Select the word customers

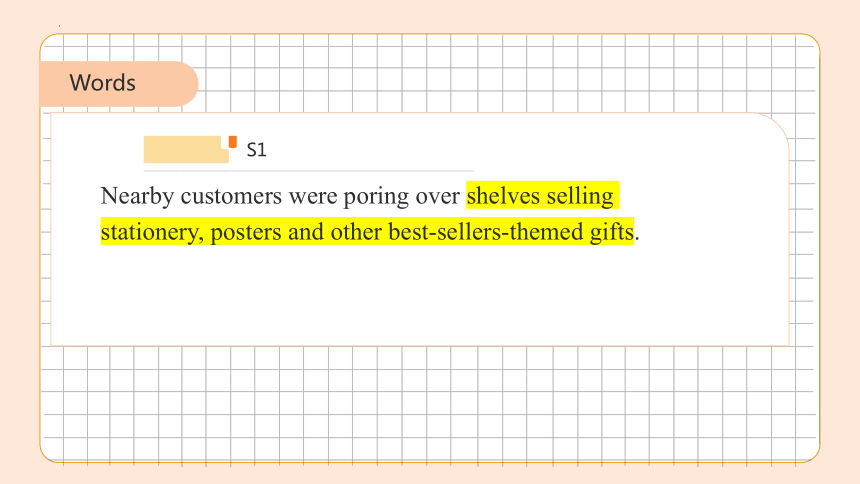pyautogui.click(x=231, y=196)
